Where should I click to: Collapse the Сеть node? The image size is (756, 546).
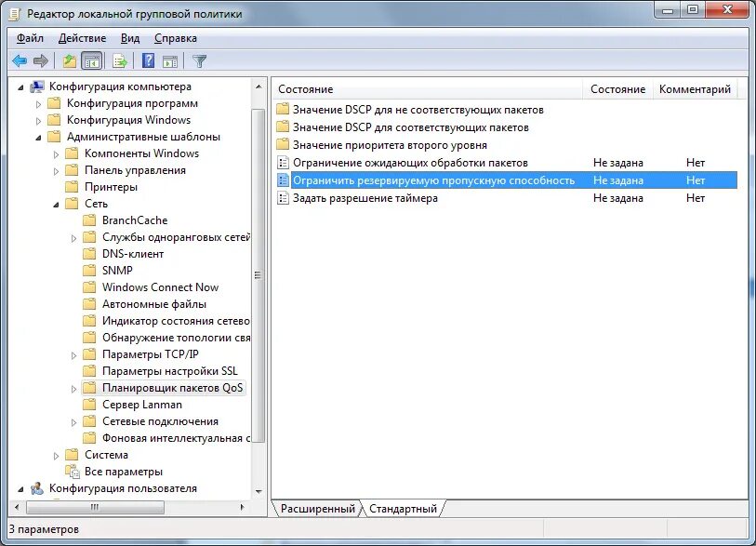56,205
